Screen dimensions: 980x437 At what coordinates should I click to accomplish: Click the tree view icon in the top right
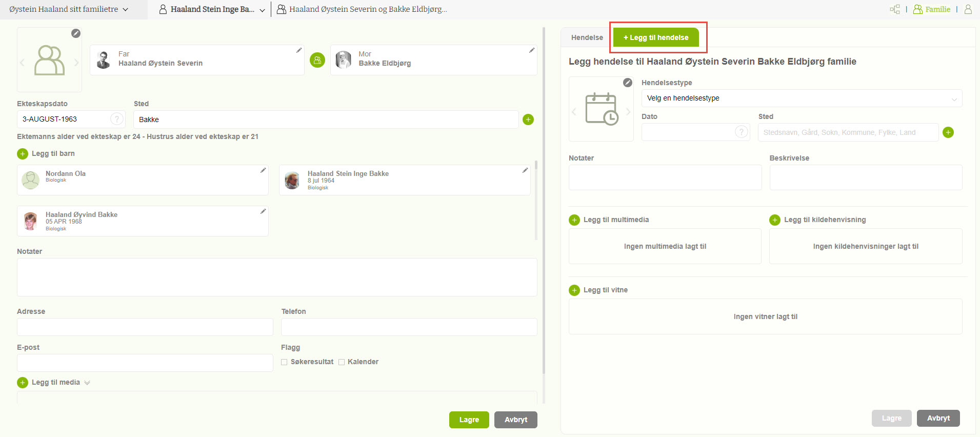[x=895, y=9]
